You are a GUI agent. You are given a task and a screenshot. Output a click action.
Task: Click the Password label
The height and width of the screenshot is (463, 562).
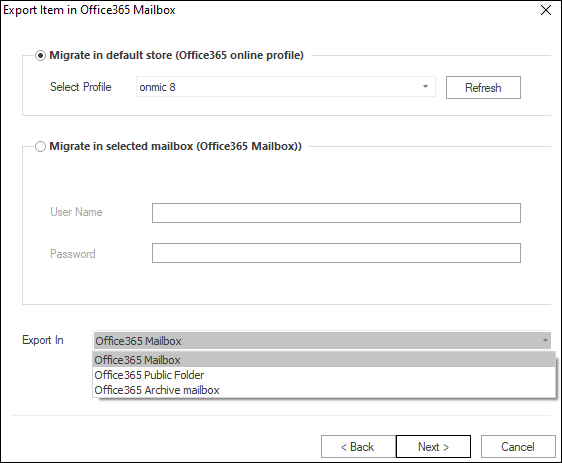click(x=73, y=254)
